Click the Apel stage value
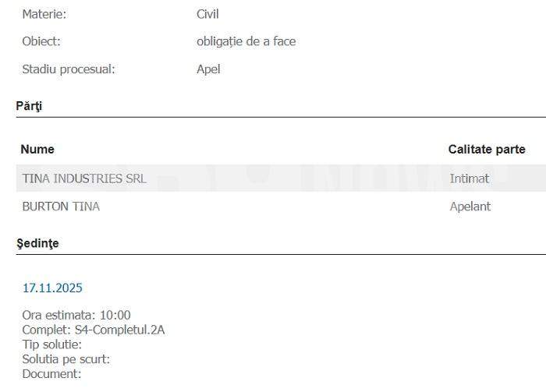This screenshot has height=392, width=546. [x=208, y=69]
